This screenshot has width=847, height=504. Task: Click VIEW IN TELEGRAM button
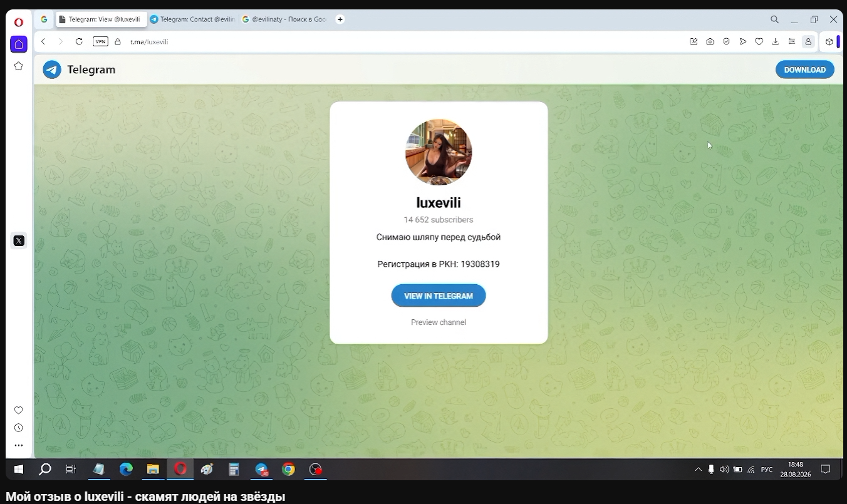click(x=439, y=296)
